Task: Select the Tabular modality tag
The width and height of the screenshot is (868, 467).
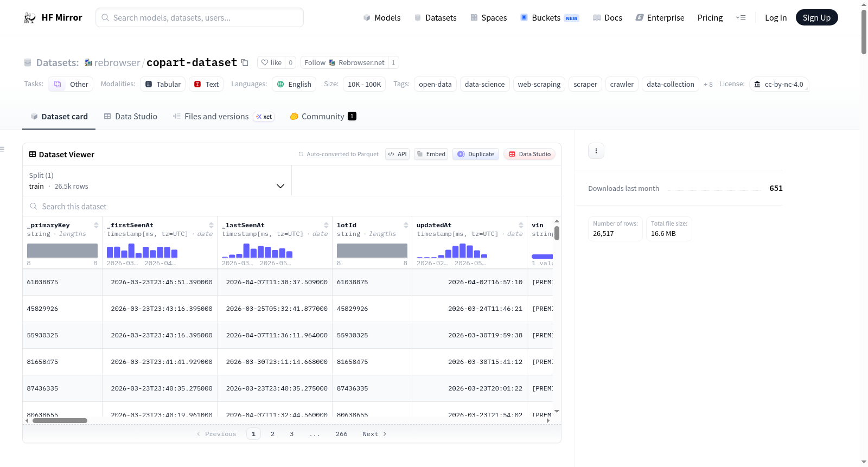Action: click(x=163, y=84)
